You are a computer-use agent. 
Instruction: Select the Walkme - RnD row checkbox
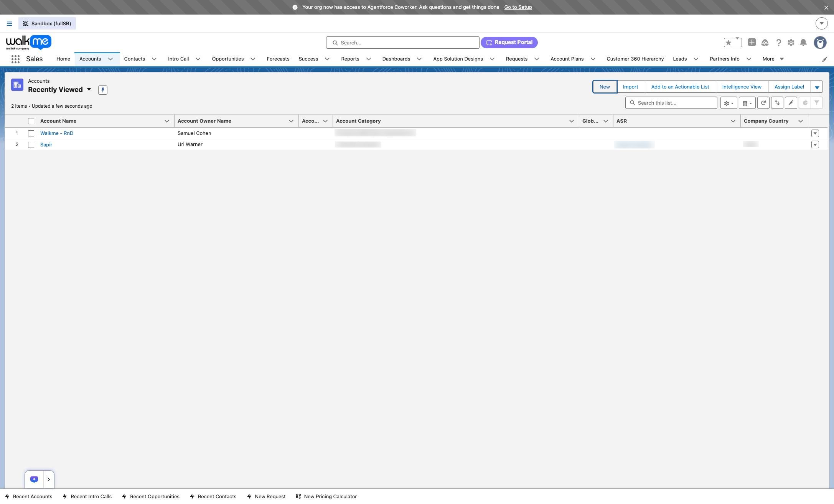click(x=31, y=133)
